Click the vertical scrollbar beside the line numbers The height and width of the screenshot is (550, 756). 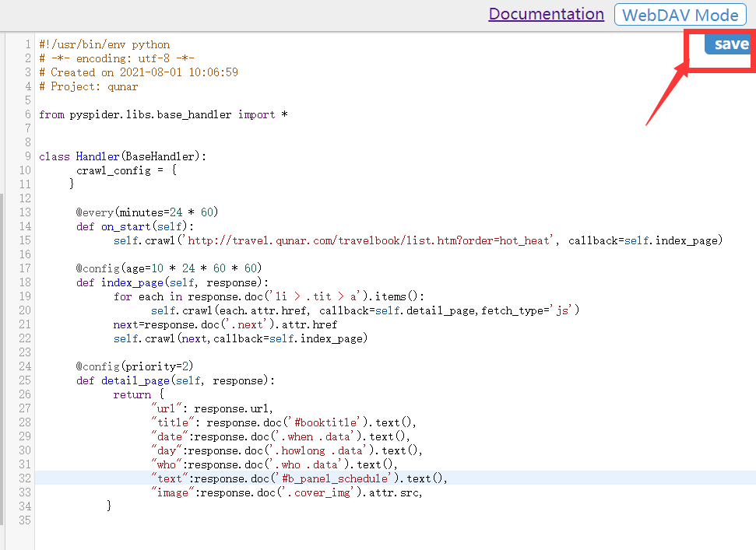(2, 359)
